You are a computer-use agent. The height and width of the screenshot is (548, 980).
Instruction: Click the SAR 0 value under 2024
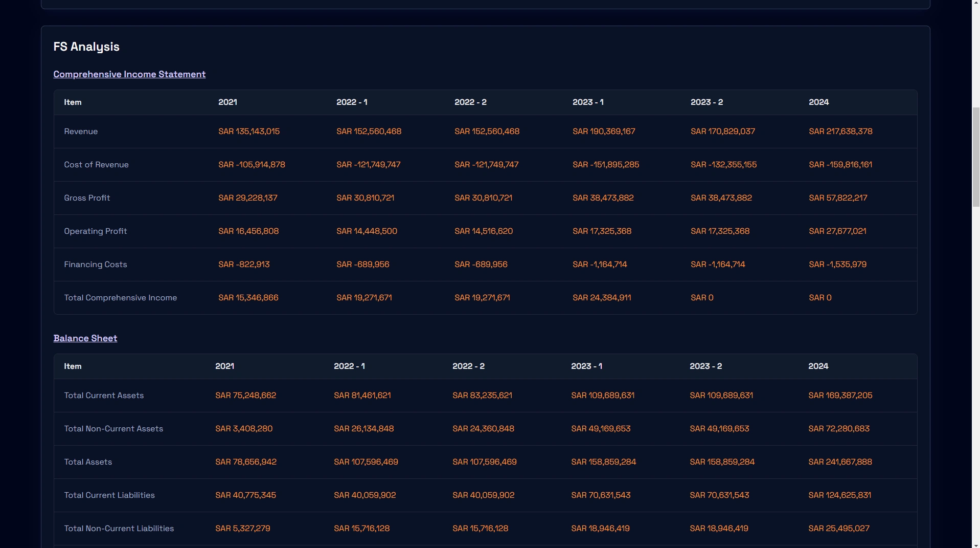[x=820, y=298]
